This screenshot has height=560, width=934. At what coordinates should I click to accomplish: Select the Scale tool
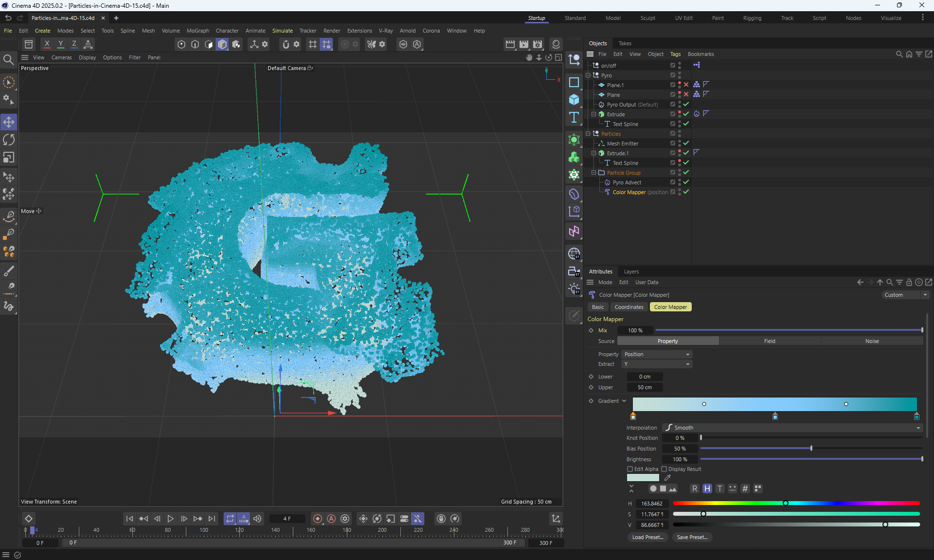[x=9, y=158]
